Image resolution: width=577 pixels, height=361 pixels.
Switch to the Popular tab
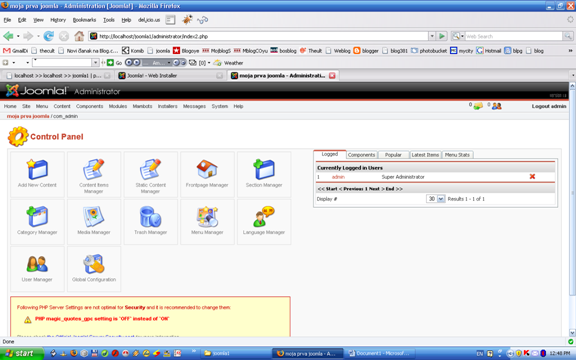pos(393,155)
